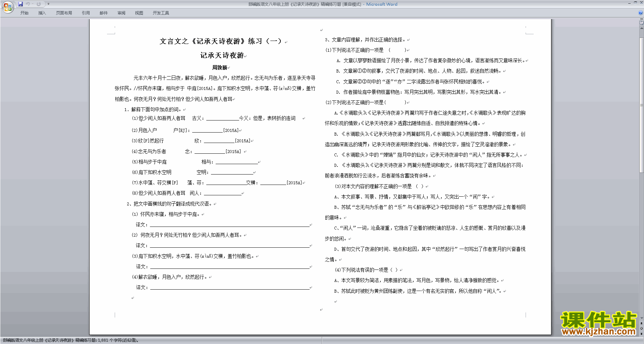
Task: Click the vertical scrollbar down arrow
Action: (x=642, y=318)
